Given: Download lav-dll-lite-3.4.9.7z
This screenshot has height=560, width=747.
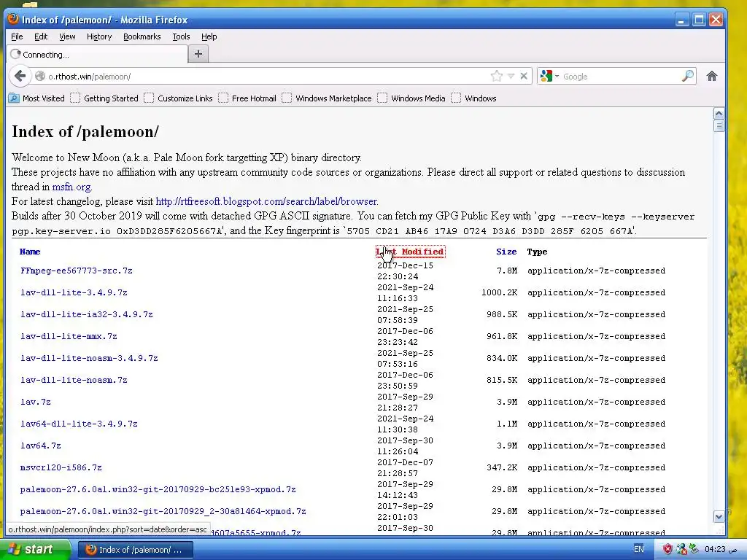Looking at the screenshot, I should coord(74,292).
